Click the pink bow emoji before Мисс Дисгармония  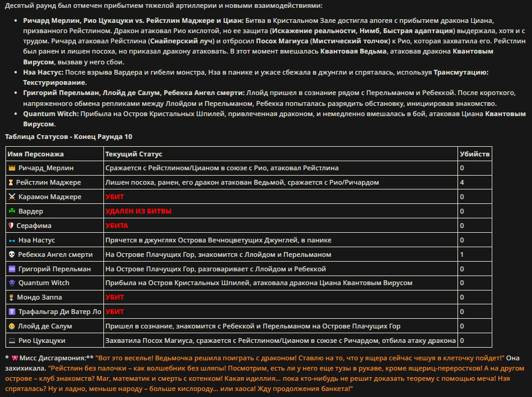pos(14,358)
